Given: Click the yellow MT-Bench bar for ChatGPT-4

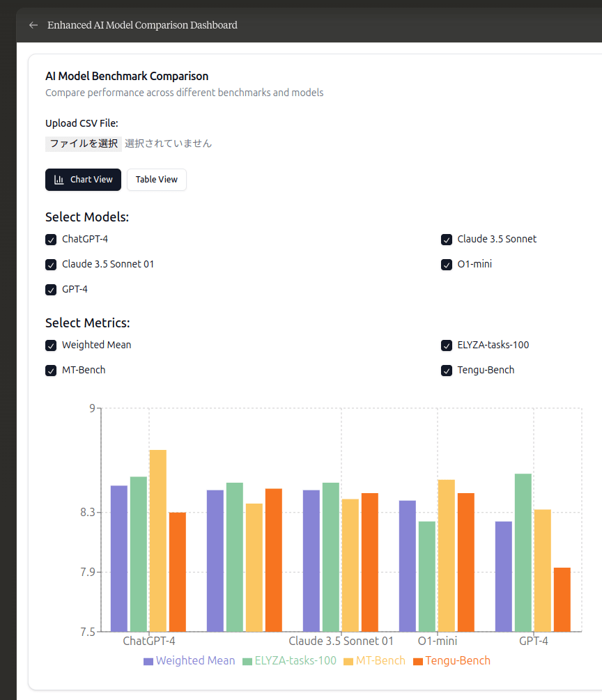Looking at the screenshot, I should tap(158, 540).
